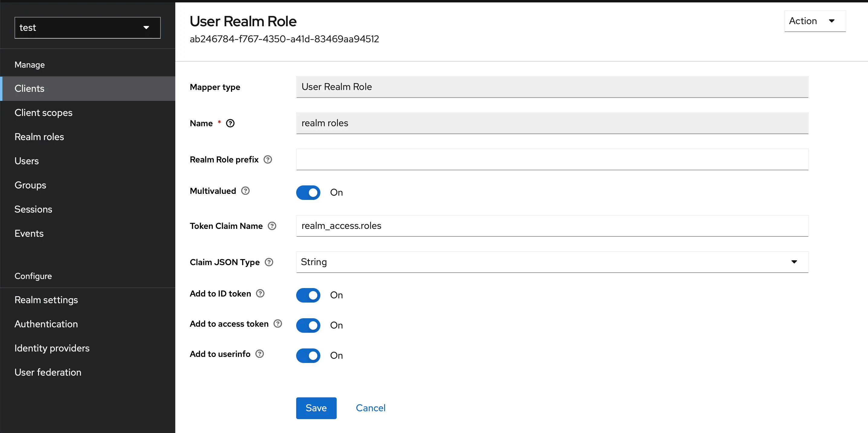868x433 pixels.
Task: Show help for Claim JSON Type
Action: (269, 262)
